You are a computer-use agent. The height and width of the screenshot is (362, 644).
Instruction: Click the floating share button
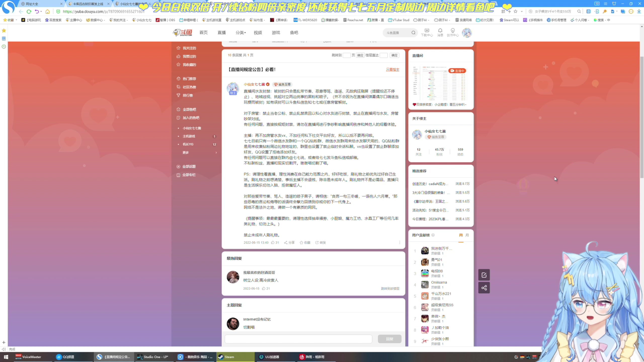(484, 288)
